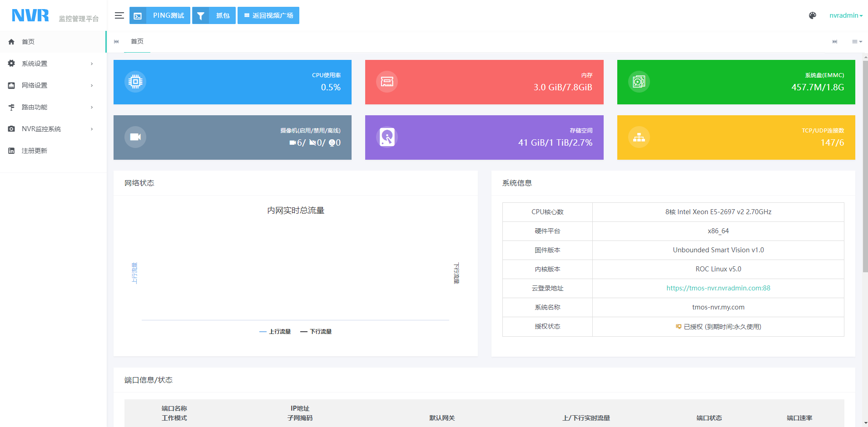Toggle the 下行流量 legend series
The width and height of the screenshot is (868, 427).
pyautogui.click(x=316, y=332)
